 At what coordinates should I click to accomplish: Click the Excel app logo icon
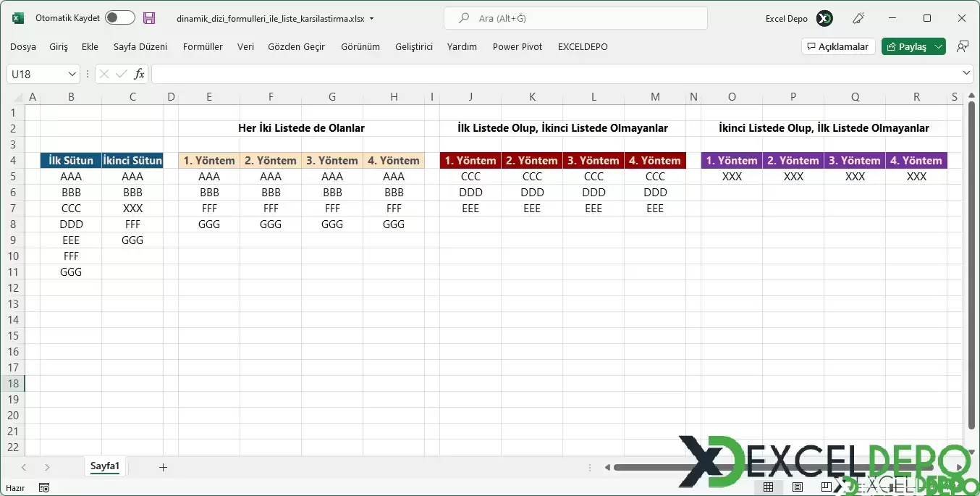click(x=18, y=18)
